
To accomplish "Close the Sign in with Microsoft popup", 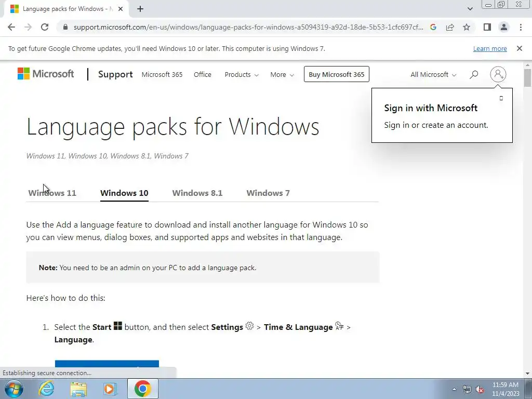I will click(x=501, y=98).
